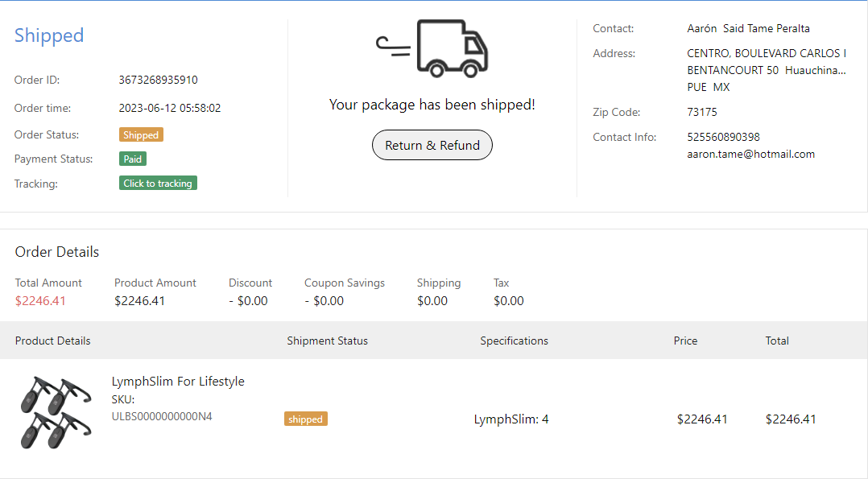The image size is (868, 479).
Task: Click the green Paid status badge
Action: (x=133, y=159)
